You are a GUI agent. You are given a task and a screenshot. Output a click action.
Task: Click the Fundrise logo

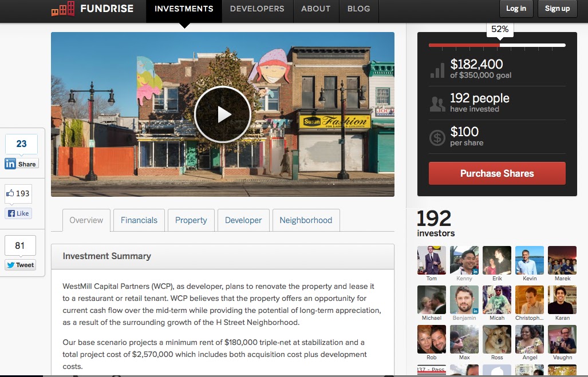(92, 9)
